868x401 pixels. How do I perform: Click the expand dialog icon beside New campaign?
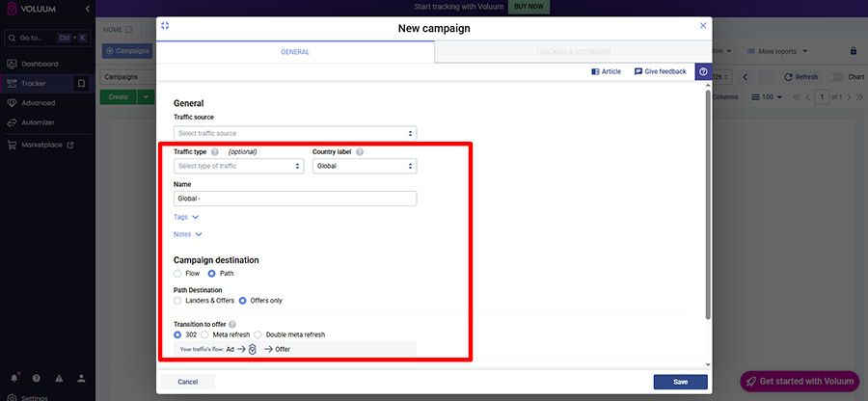[x=165, y=26]
